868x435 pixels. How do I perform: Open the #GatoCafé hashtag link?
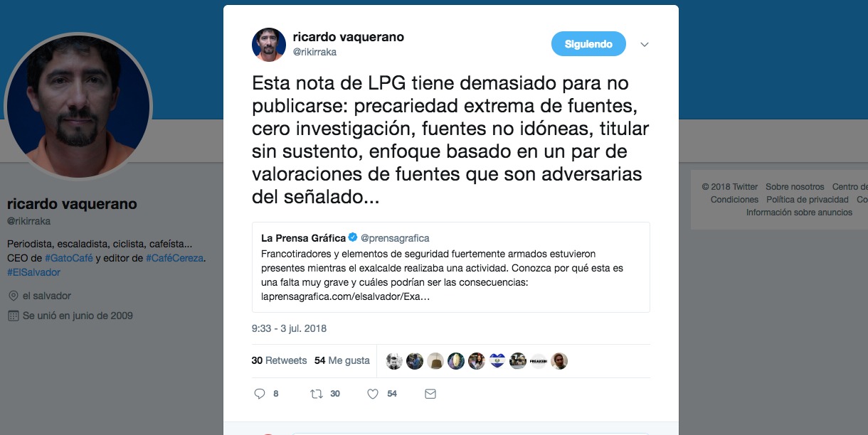(x=69, y=258)
